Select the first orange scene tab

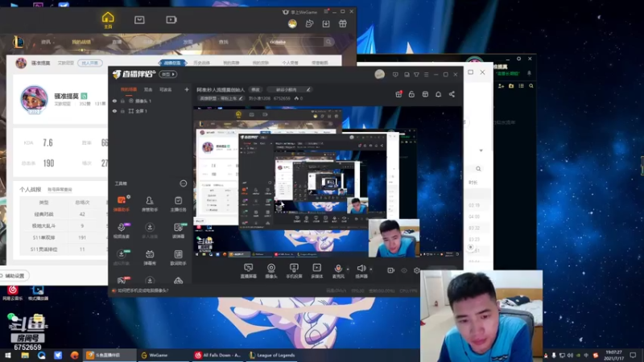[x=129, y=89]
